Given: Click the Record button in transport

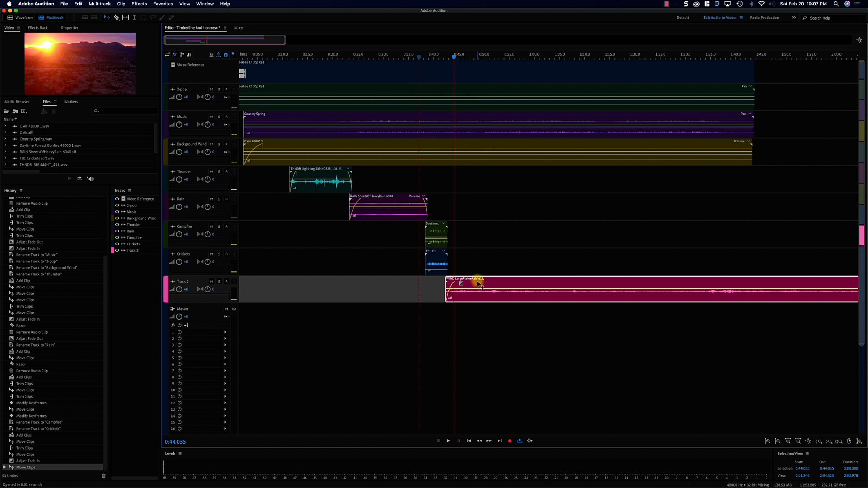Looking at the screenshot, I should [x=510, y=441].
